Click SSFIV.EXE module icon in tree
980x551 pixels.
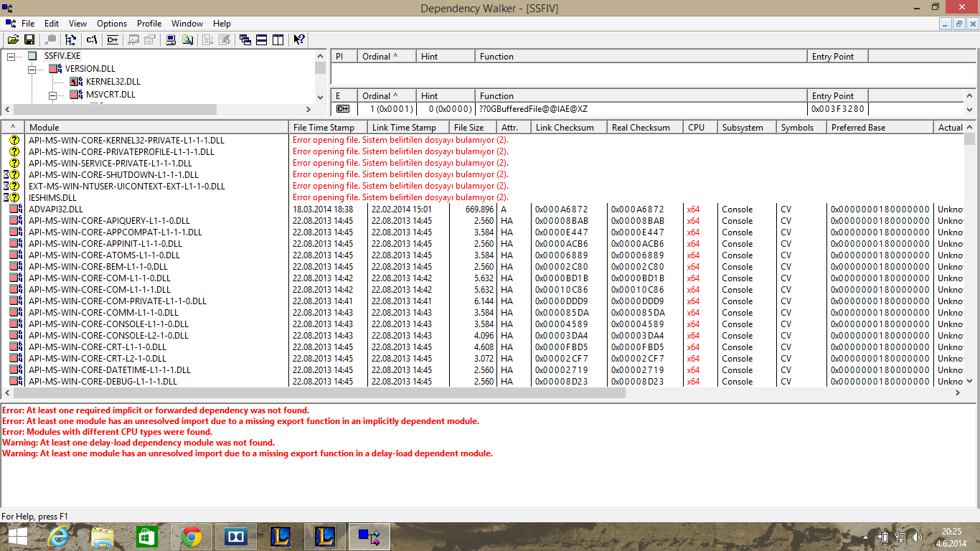32,56
